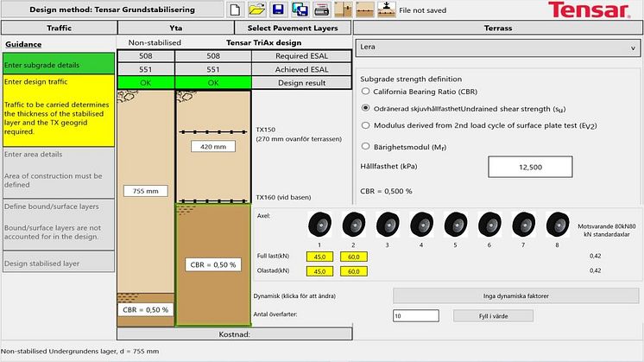
Task: Open the Yta tab
Action: pos(176,28)
